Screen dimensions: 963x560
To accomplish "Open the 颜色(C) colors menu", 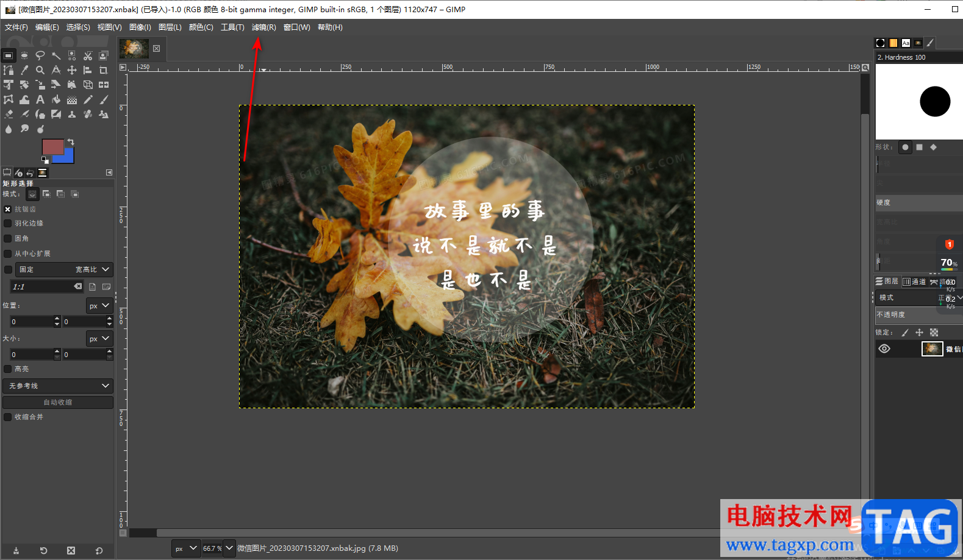I will point(201,27).
